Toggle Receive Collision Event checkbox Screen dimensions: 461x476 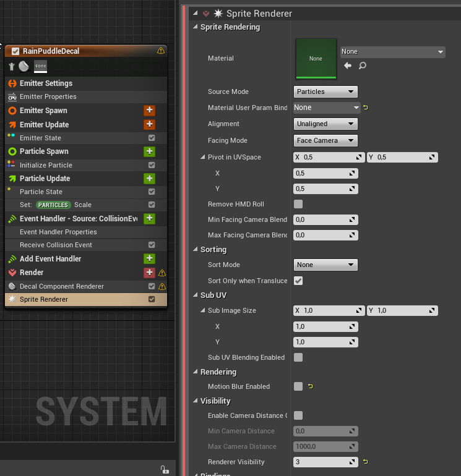152,245
